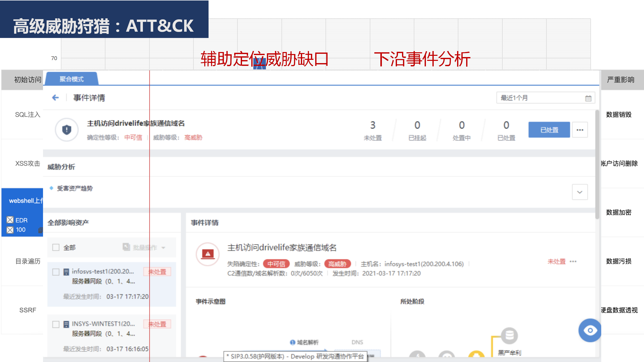
Task: Select 数据销毁 impact item
Action: tap(619, 115)
